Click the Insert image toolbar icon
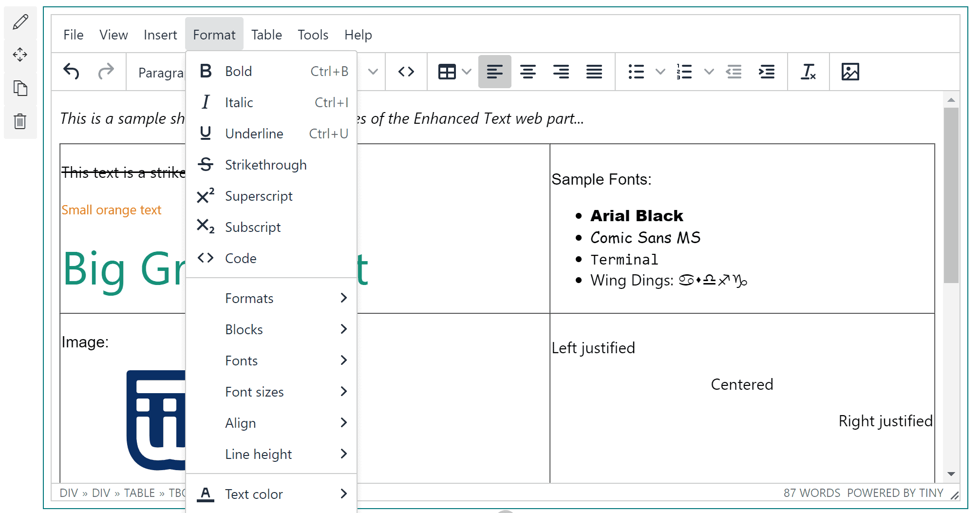Viewport: 980px width, 513px height. (x=850, y=72)
